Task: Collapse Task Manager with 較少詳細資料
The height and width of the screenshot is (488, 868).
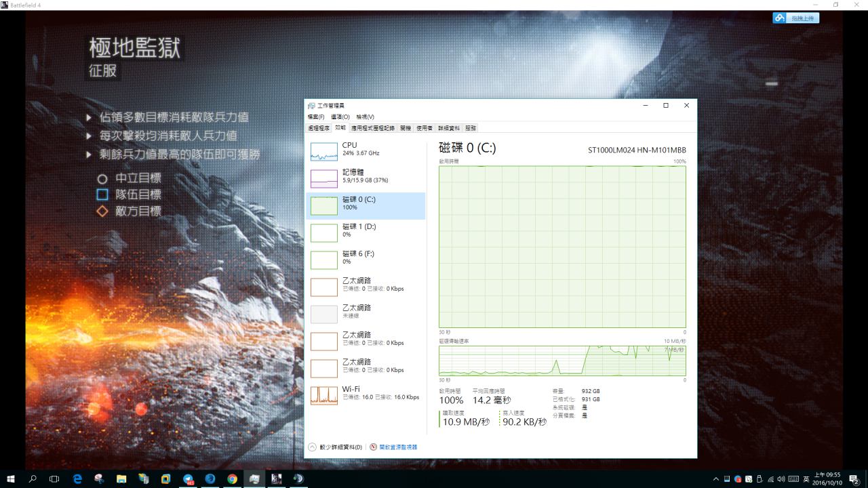Action: tap(335, 447)
